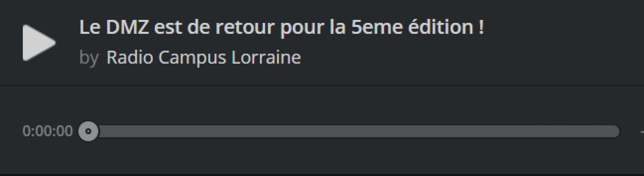Click the remaining time indicator at the right edge
The image size is (644, 176).
642,131
